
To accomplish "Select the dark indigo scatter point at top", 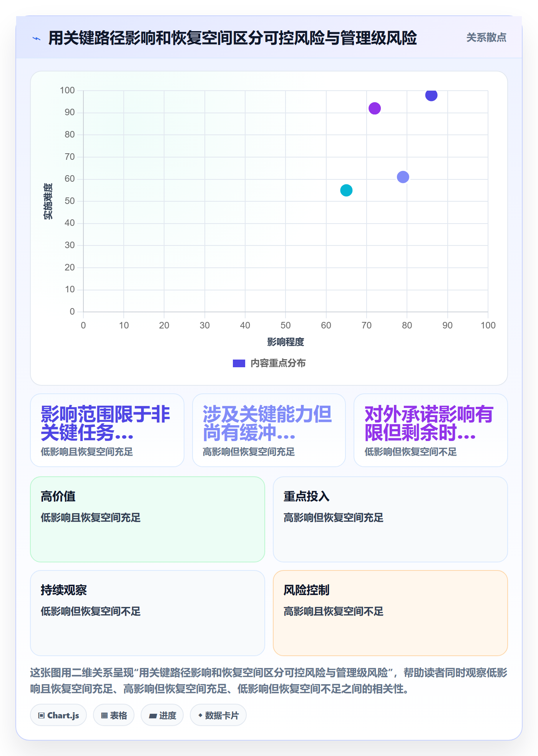I will click(x=431, y=95).
